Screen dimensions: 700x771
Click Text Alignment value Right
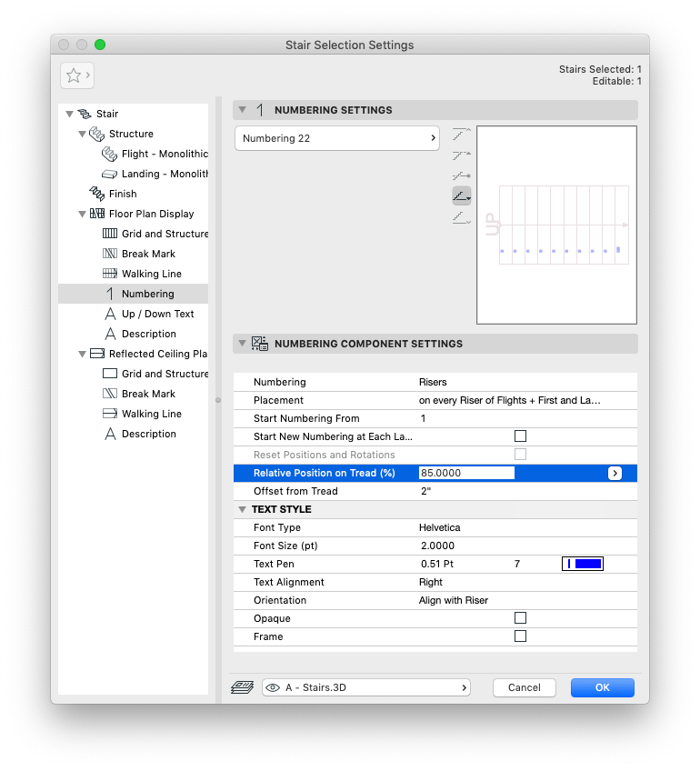(431, 582)
